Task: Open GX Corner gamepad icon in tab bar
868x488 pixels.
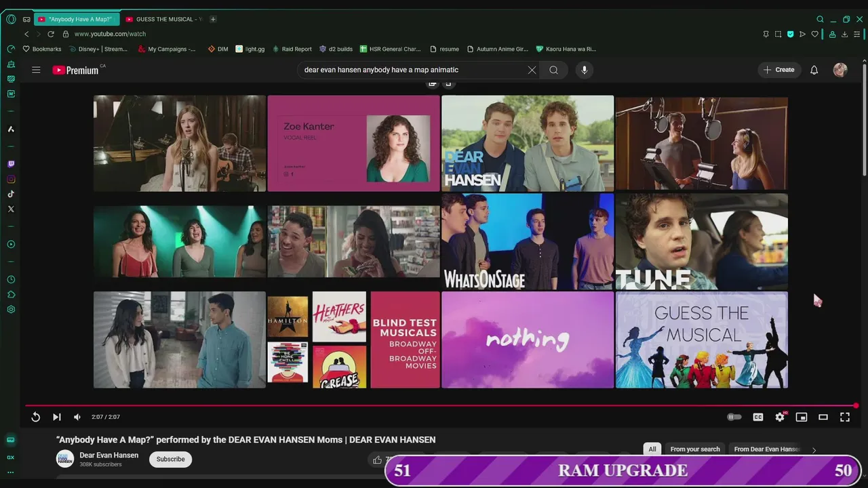Action: point(26,19)
